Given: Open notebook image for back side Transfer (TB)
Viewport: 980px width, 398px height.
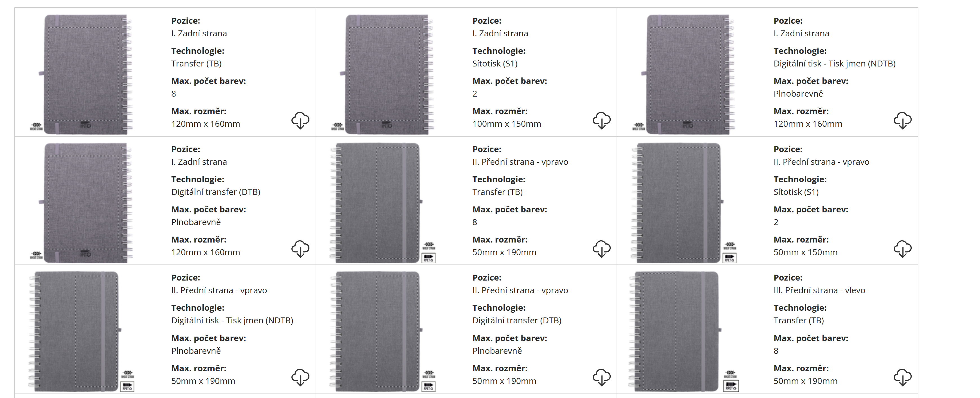Looking at the screenshot, I should point(81,74).
